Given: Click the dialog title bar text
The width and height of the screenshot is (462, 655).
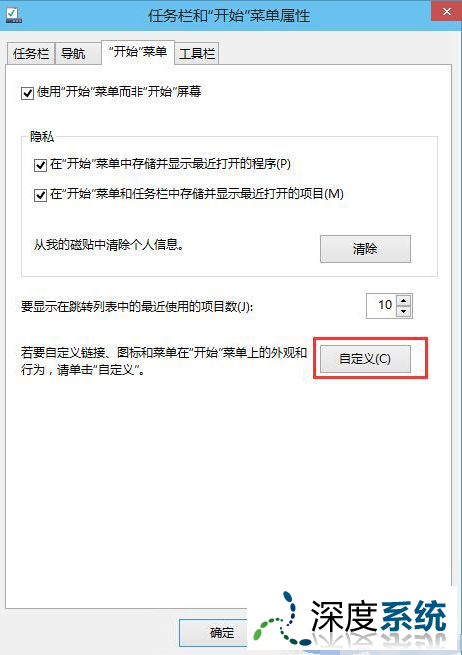Looking at the screenshot, I should point(228,16).
